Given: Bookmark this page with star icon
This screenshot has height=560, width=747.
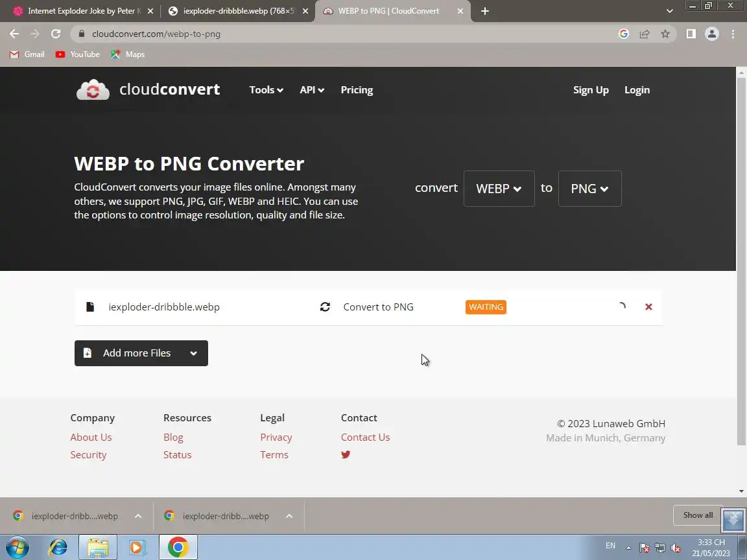Looking at the screenshot, I should [665, 34].
